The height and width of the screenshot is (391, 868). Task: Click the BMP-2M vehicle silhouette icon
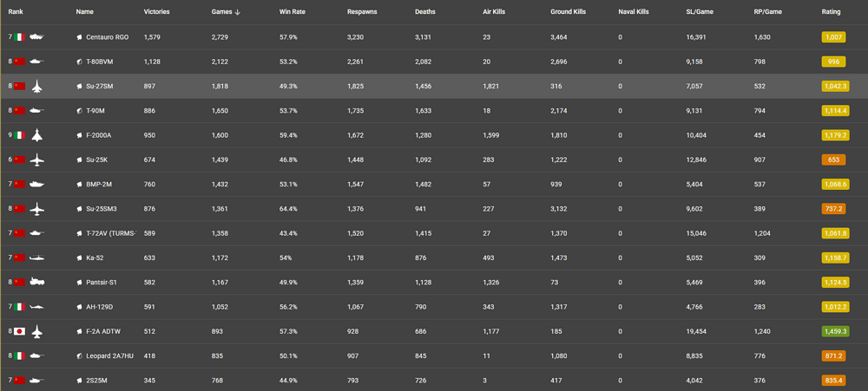(36, 185)
